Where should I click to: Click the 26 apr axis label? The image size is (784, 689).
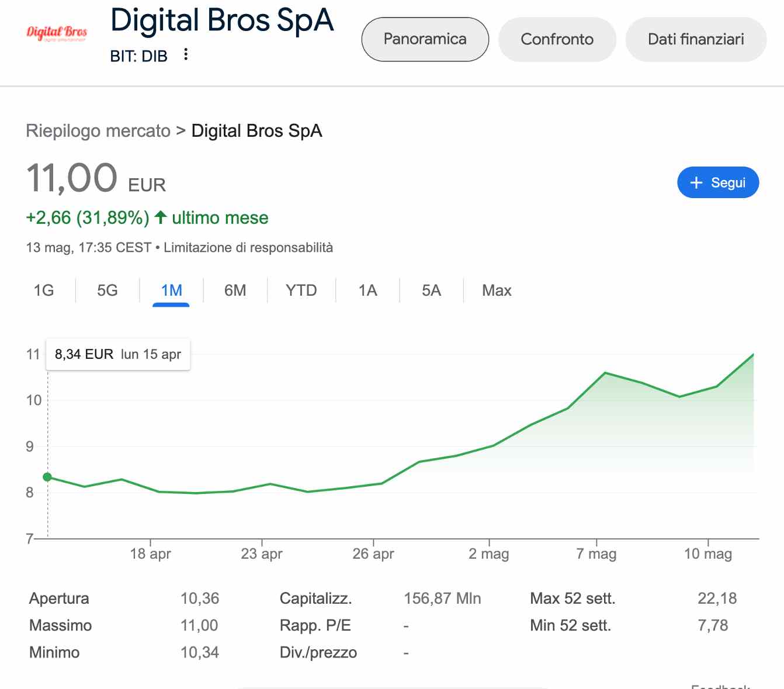pos(373,553)
